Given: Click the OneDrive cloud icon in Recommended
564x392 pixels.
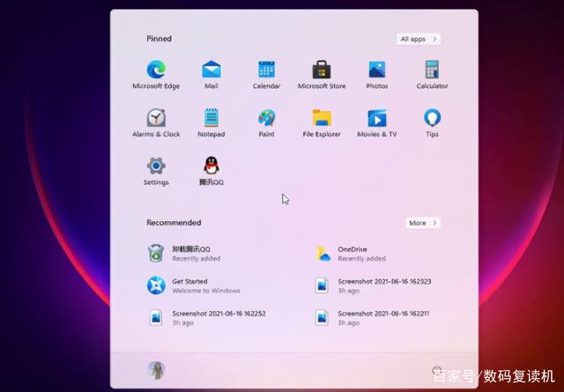Looking at the screenshot, I should click(323, 254).
